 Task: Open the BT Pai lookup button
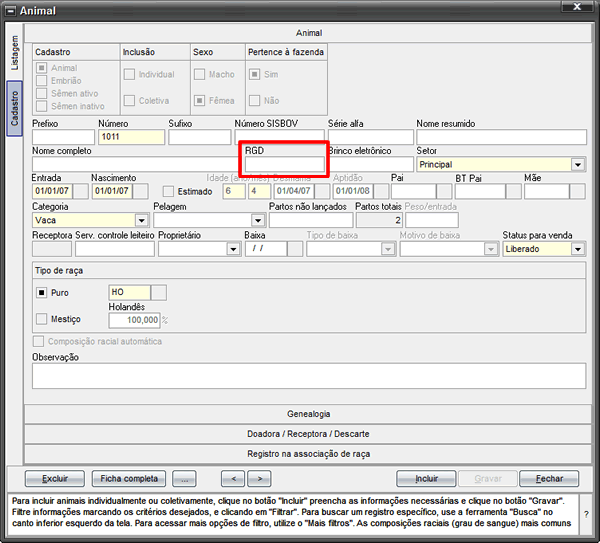[514, 191]
